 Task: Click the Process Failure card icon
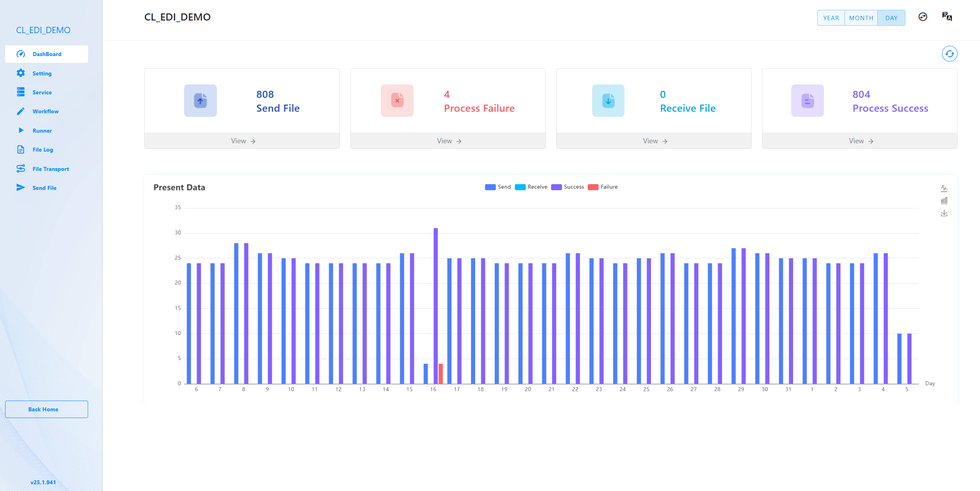397,101
